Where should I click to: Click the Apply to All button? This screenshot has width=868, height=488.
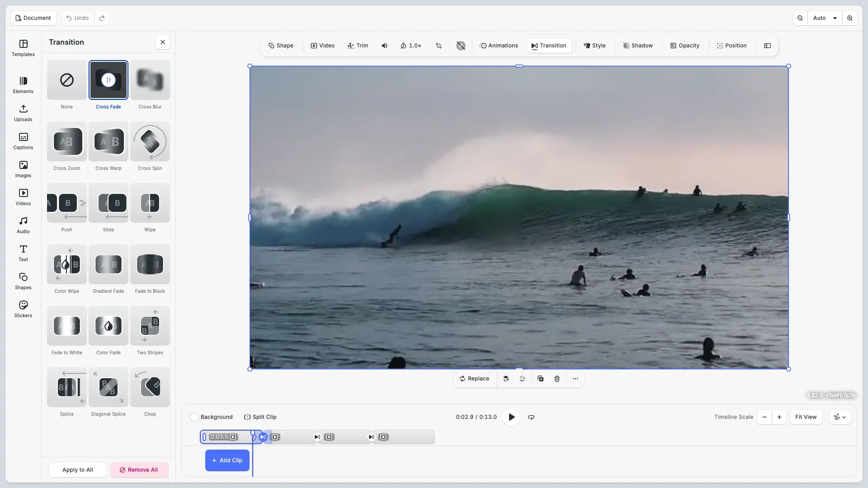click(78, 470)
